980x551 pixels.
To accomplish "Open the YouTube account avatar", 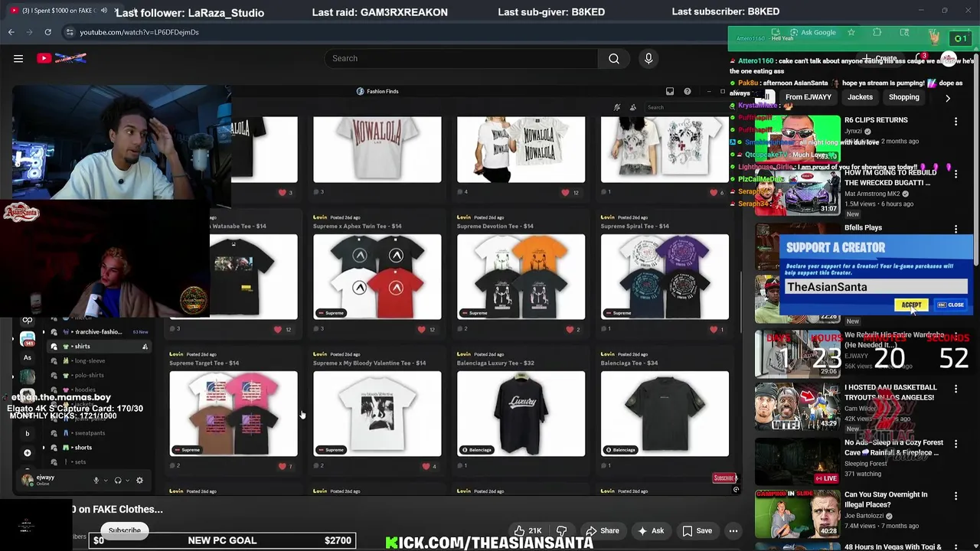I will coord(949,59).
